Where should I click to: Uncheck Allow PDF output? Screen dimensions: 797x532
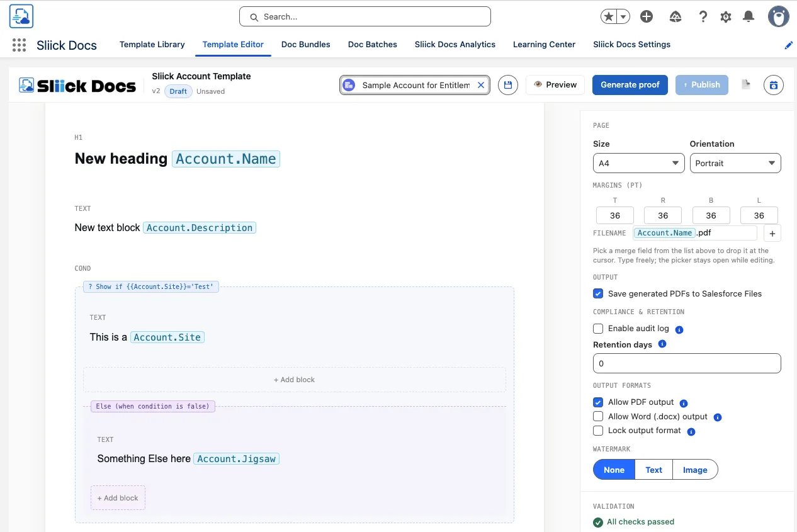point(598,402)
